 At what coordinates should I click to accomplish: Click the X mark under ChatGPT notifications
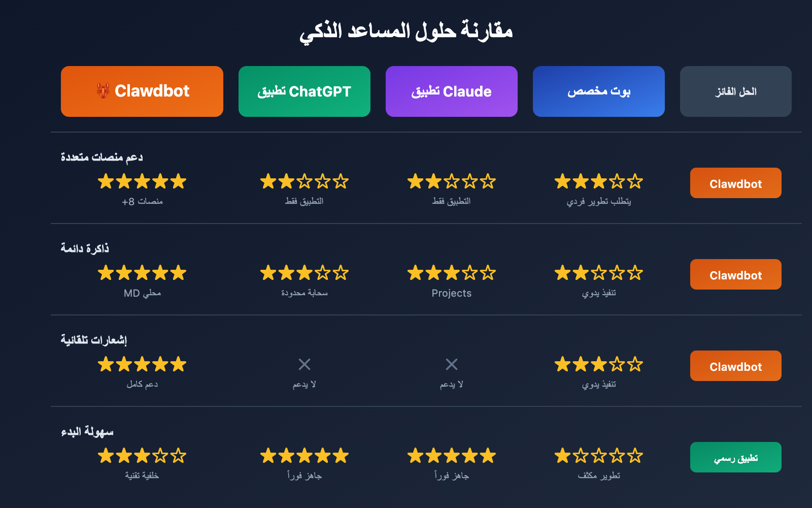304,364
